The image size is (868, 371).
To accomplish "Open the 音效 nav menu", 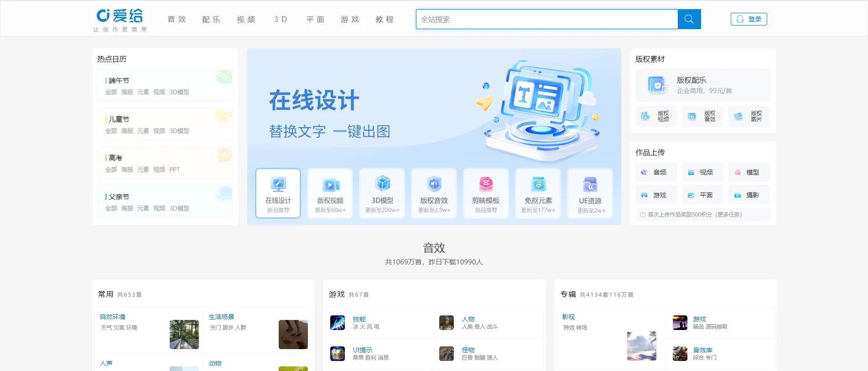I will [177, 19].
